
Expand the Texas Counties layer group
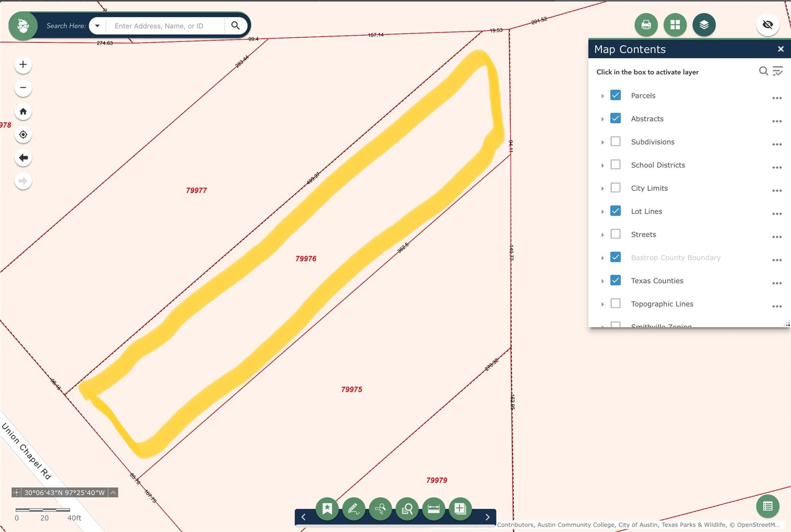coord(603,281)
